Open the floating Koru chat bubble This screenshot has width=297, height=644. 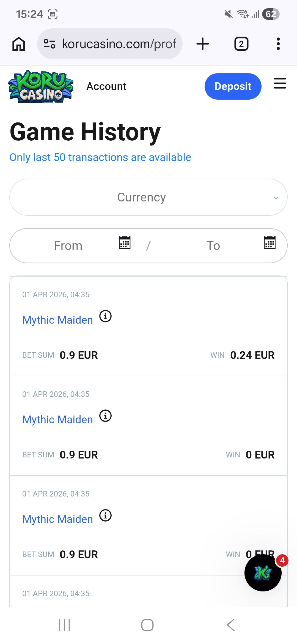263,573
